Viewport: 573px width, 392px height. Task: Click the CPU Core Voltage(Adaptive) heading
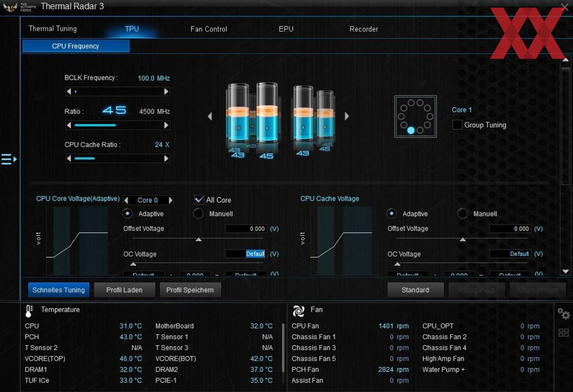point(78,198)
